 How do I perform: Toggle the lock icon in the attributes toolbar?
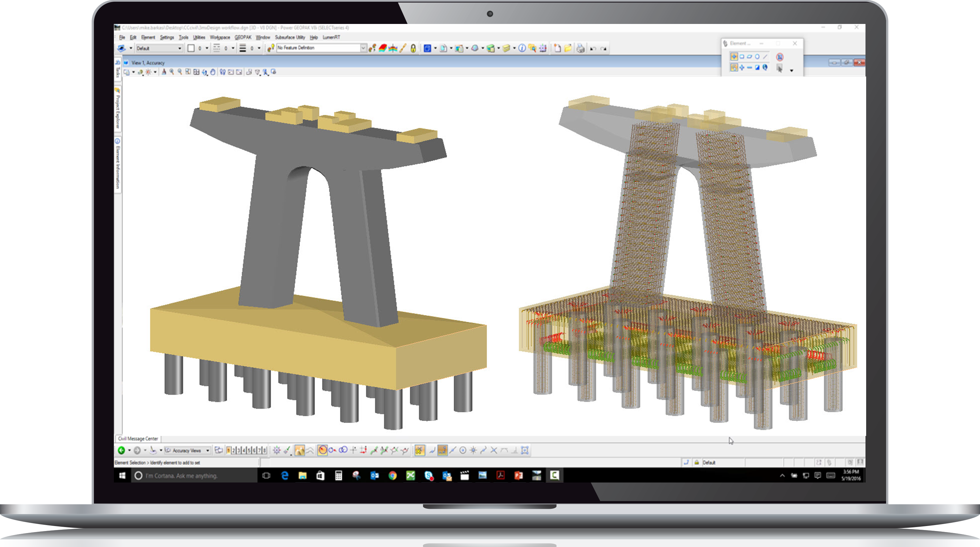[413, 48]
